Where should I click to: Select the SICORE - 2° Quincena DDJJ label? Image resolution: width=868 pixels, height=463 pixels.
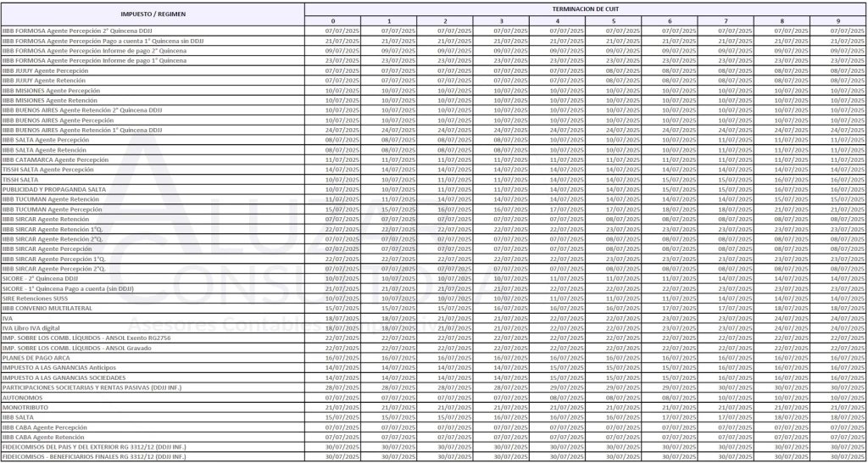tap(41, 279)
